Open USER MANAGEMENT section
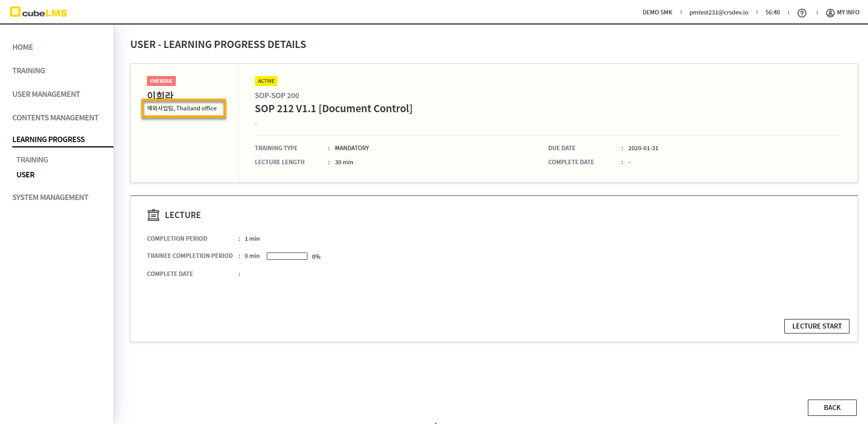The height and width of the screenshot is (424, 868). click(x=46, y=94)
